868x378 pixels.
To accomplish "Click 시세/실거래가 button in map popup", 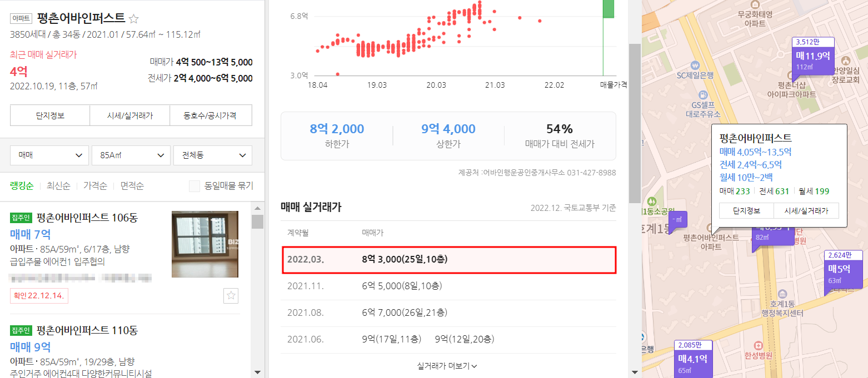I will pyautogui.click(x=806, y=211).
